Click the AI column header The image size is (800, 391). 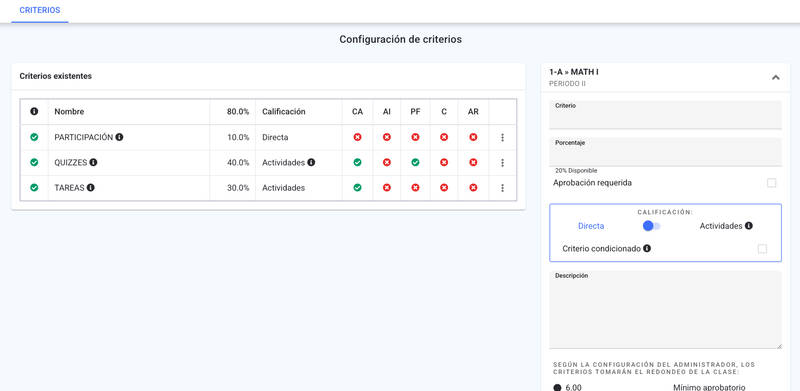point(387,111)
